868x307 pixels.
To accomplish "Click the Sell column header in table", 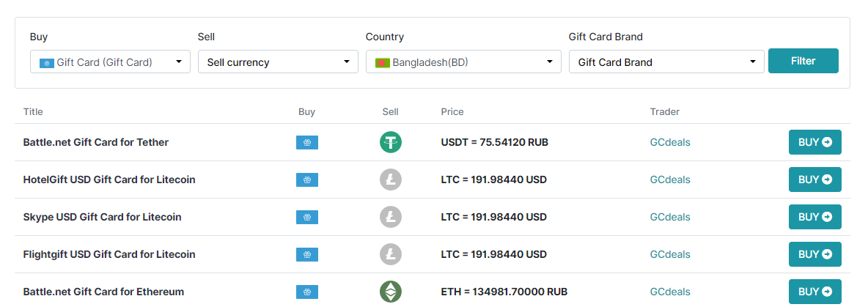I will coord(390,112).
